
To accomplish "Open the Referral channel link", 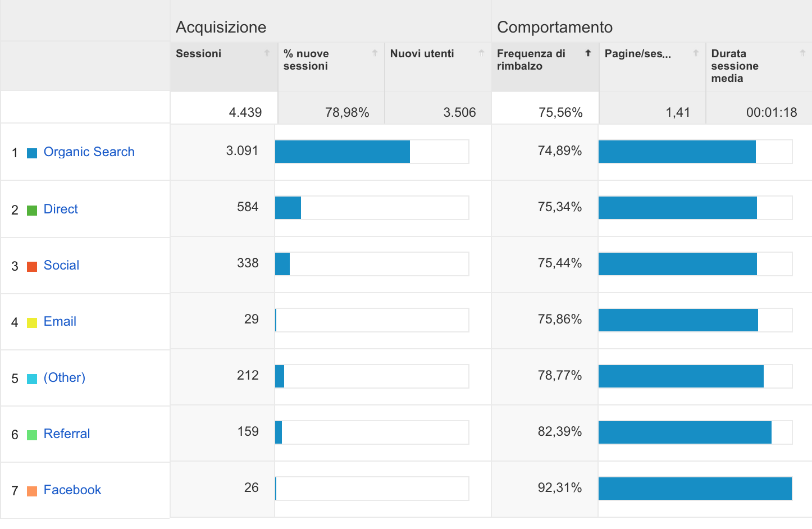I will pos(66,434).
